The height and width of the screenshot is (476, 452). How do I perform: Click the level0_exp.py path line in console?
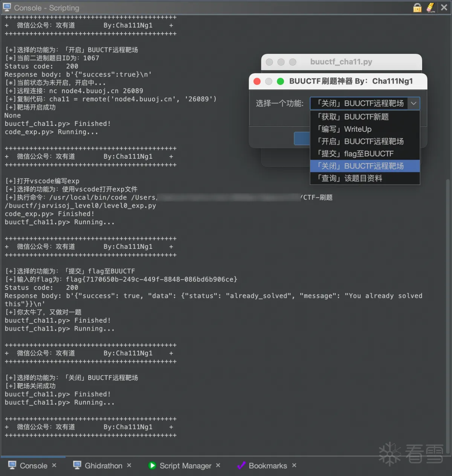(x=80, y=205)
